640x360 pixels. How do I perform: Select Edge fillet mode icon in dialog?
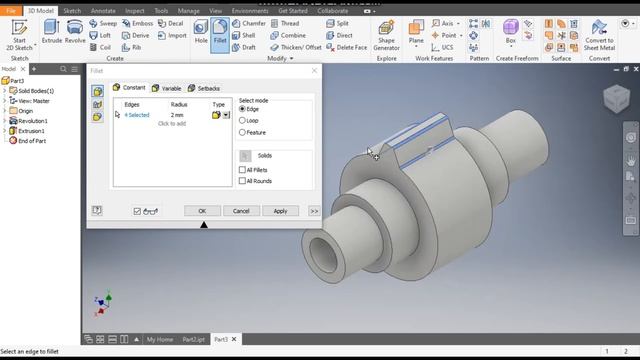[x=98, y=91]
